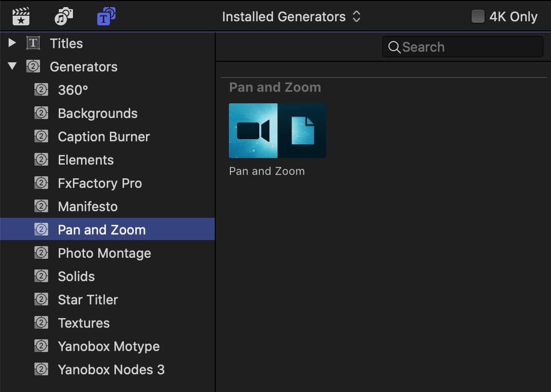Select the Caption Burner category

click(104, 137)
